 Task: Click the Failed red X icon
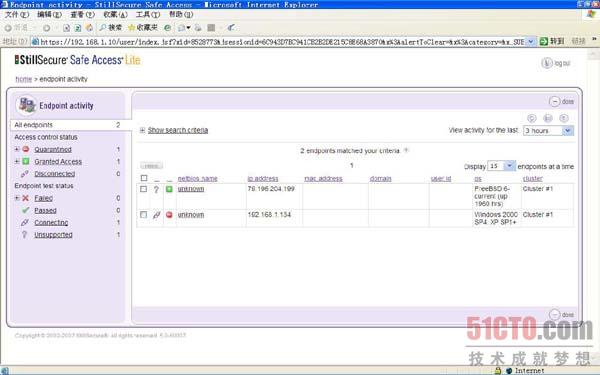(26, 198)
